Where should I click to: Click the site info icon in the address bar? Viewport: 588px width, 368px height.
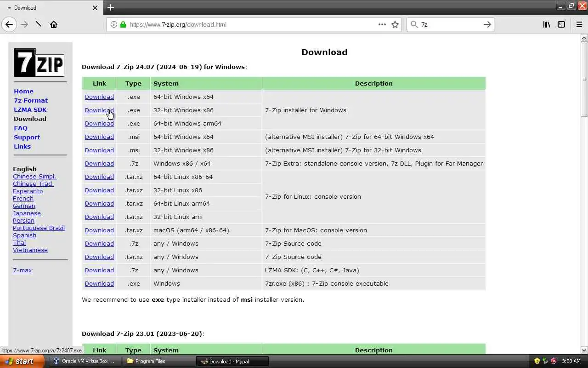[x=113, y=24]
